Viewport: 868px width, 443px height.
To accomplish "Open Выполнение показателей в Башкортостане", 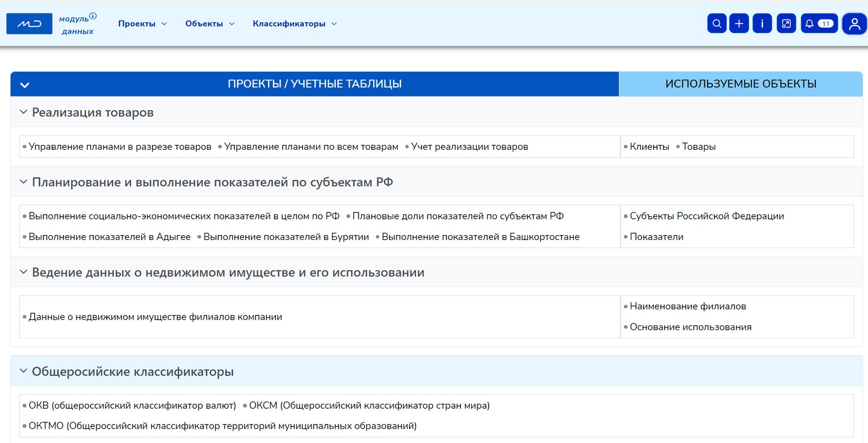I will point(481,237).
